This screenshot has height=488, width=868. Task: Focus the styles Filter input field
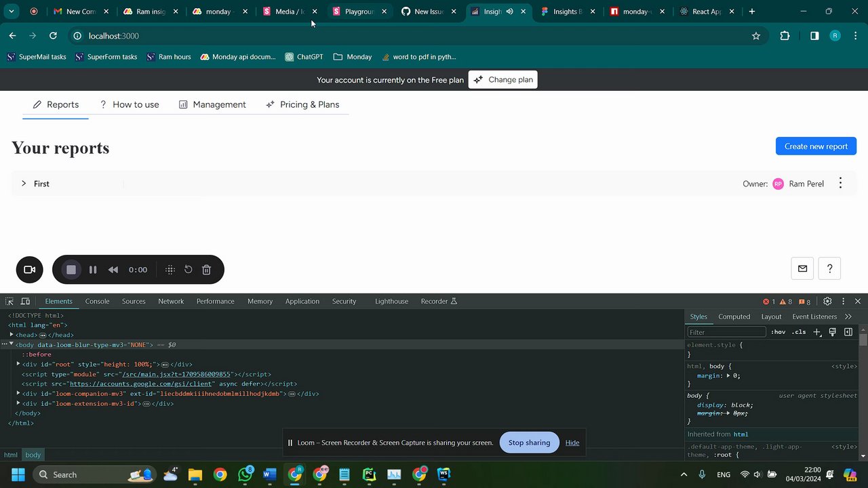click(726, 332)
